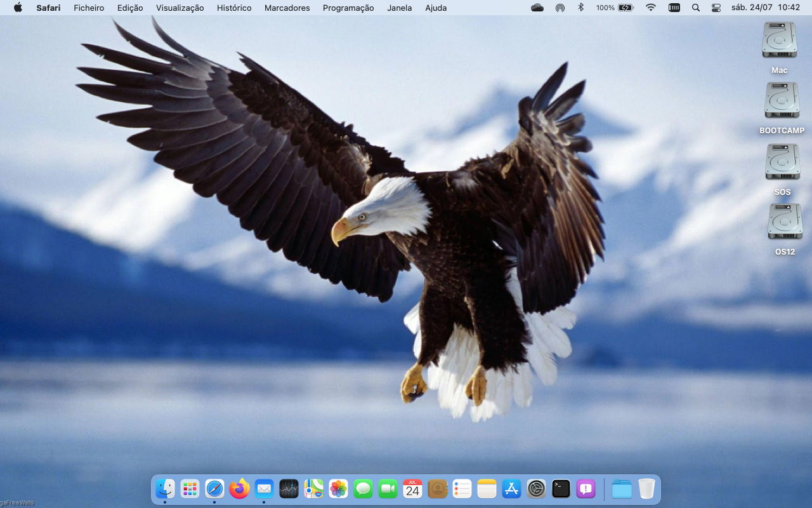
Task: Launch FaceTime from the Dock
Action: point(388,489)
